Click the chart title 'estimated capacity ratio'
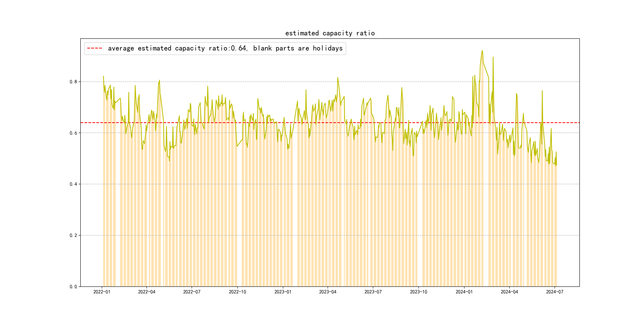This screenshot has width=644, height=322. point(330,33)
